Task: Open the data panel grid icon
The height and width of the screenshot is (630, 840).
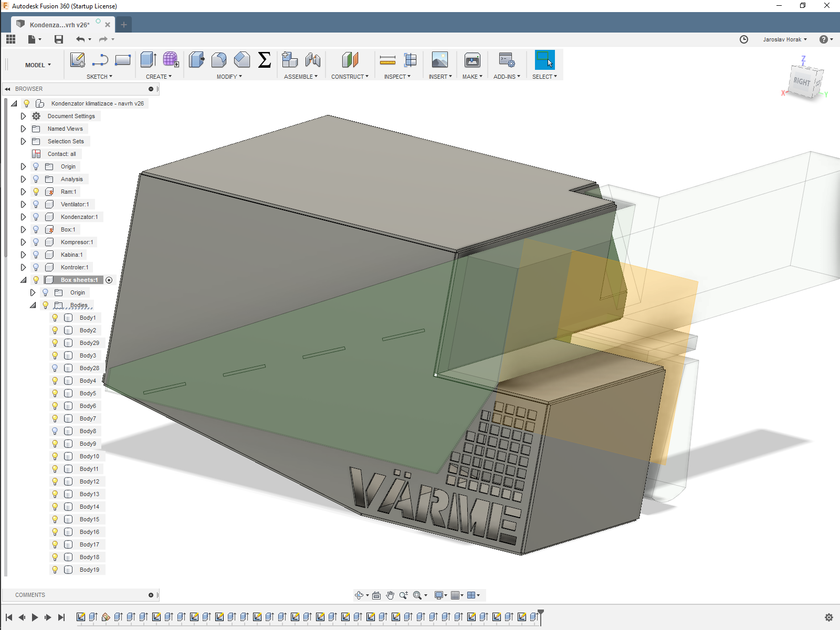Action: 10,39
